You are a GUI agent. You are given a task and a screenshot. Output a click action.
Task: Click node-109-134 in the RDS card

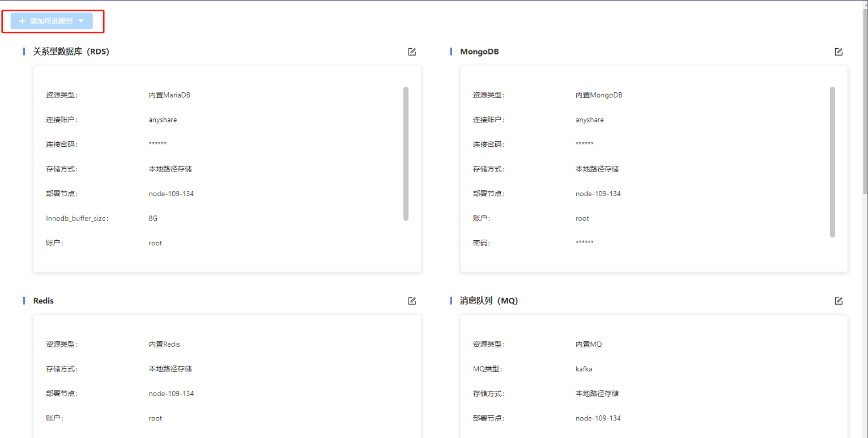click(x=171, y=194)
